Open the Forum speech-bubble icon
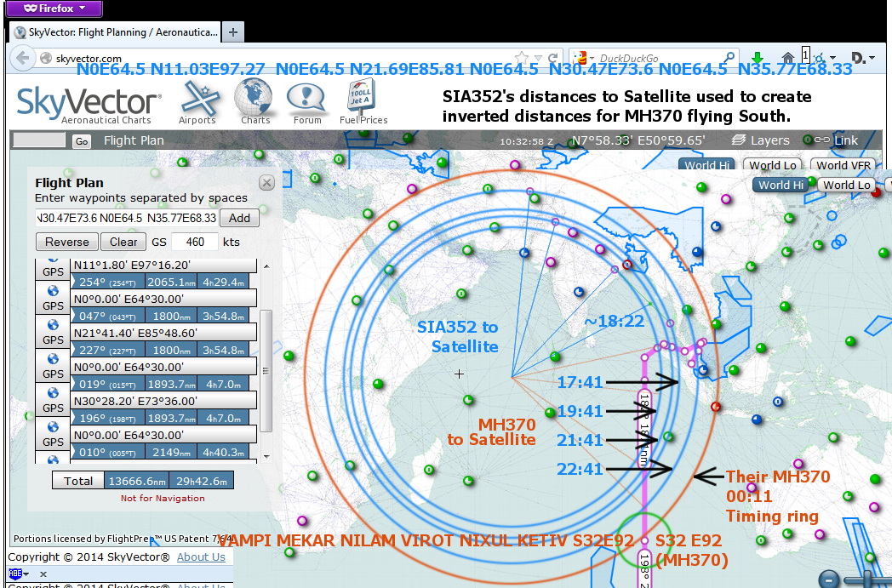The height and width of the screenshot is (588, 892). tap(307, 104)
